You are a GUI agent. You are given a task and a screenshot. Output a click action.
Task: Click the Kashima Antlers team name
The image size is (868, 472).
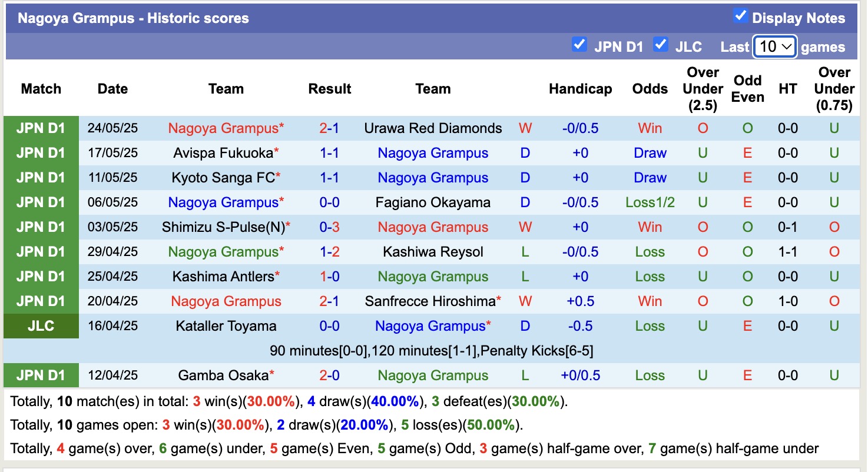[223, 277]
